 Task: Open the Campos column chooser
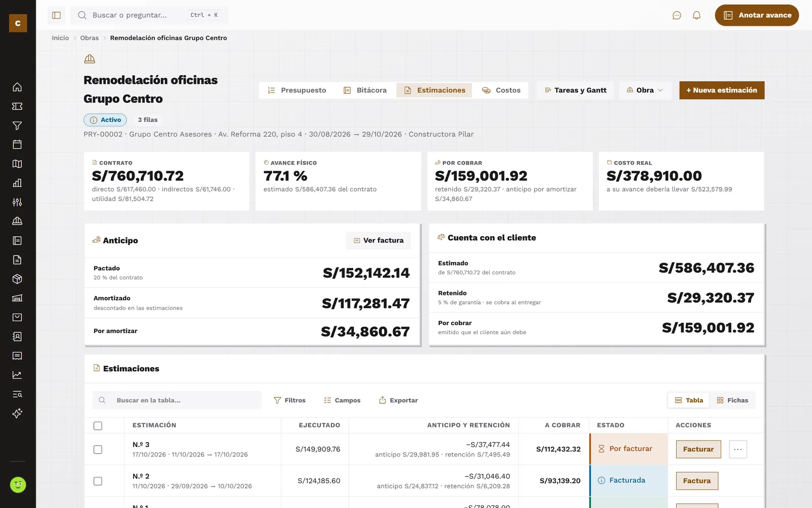click(x=342, y=400)
